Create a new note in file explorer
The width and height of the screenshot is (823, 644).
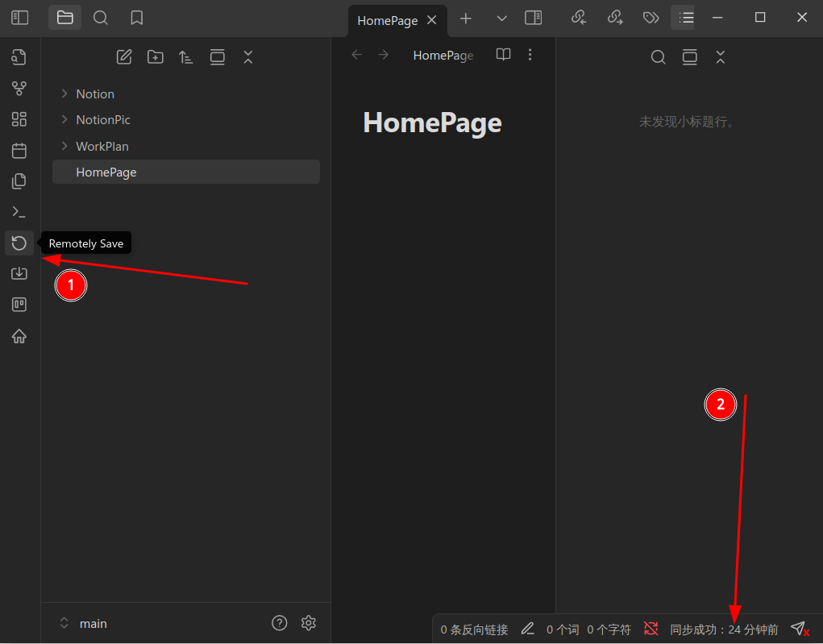tap(124, 56)
